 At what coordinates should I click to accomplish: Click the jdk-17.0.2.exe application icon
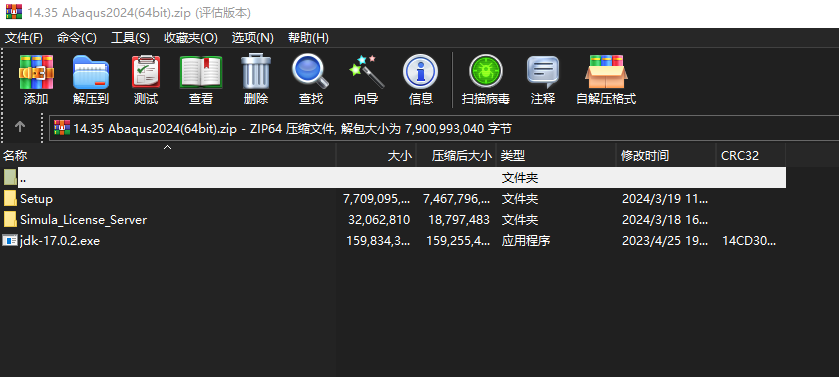(x=10, y=241)
